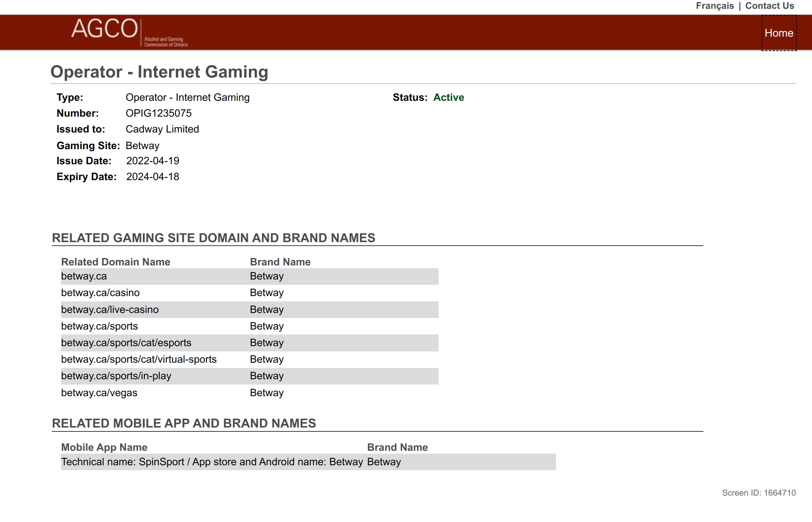Click license number OPIG1235075
The image size is (812, 522).
tap(158, 113)
